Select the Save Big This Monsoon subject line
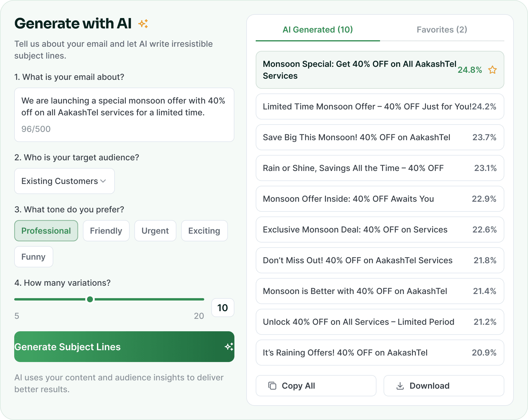The image size is (528, 420). coord(380,137)
